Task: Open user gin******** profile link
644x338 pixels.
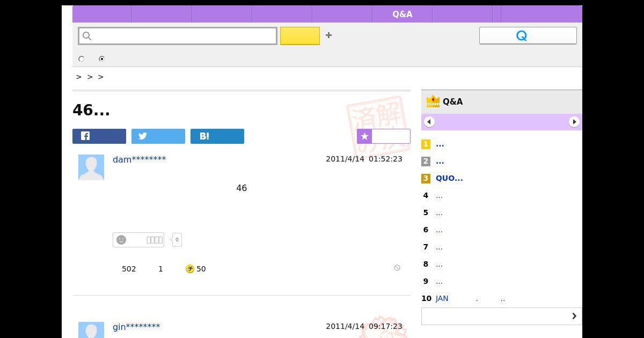Action: click(x=136, y=327)
